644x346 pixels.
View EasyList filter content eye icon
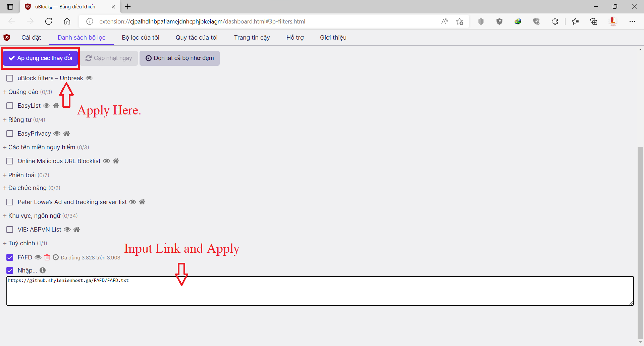(x=47, y=106)
